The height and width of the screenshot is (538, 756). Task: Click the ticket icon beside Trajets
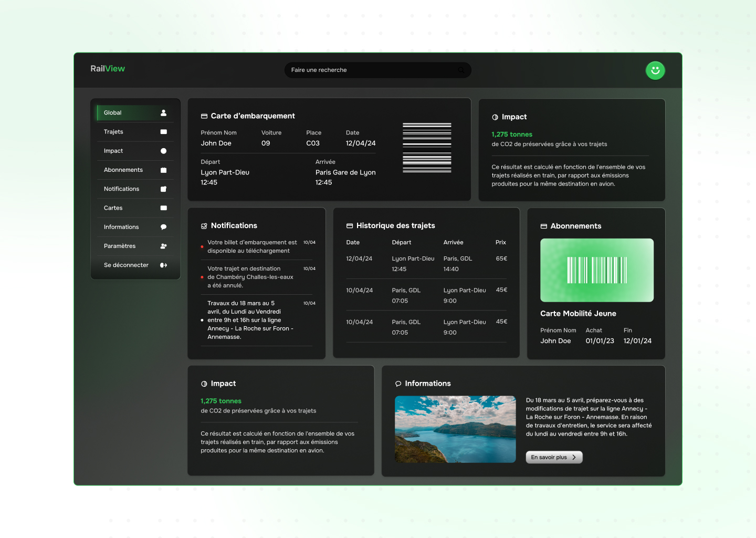tap(163, 132)
